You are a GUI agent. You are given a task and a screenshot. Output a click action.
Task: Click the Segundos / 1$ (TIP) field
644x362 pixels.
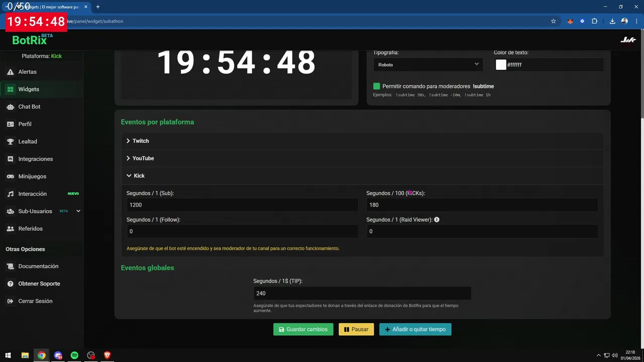[x=362, y=293]
